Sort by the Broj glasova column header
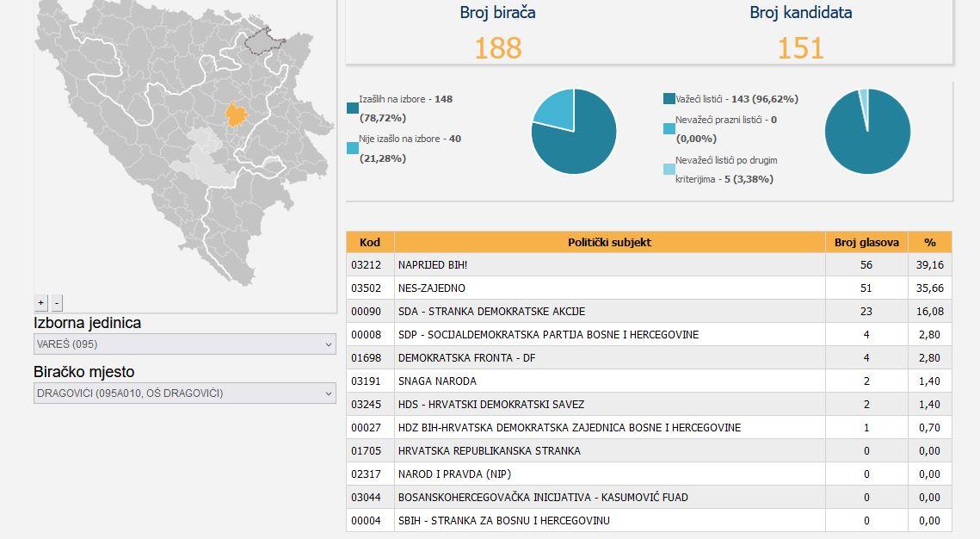Screen dimensions: 980x539 [x=866, y=242]
